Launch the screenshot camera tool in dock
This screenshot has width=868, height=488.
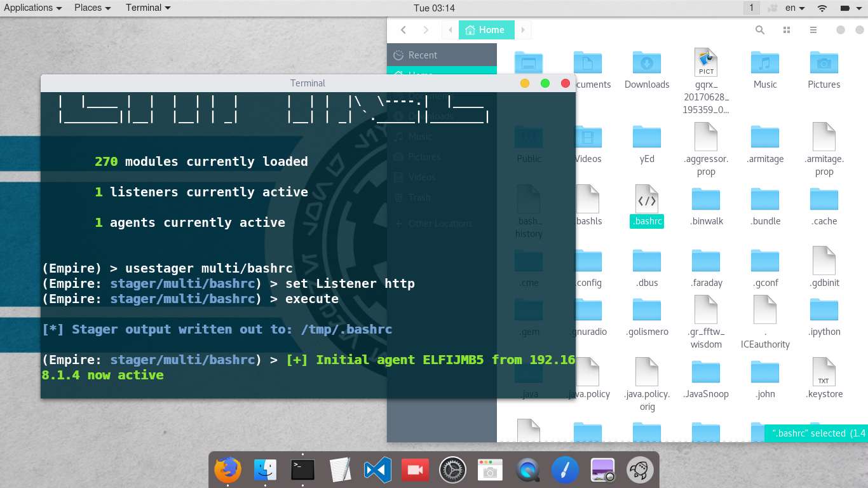[490, 470]
